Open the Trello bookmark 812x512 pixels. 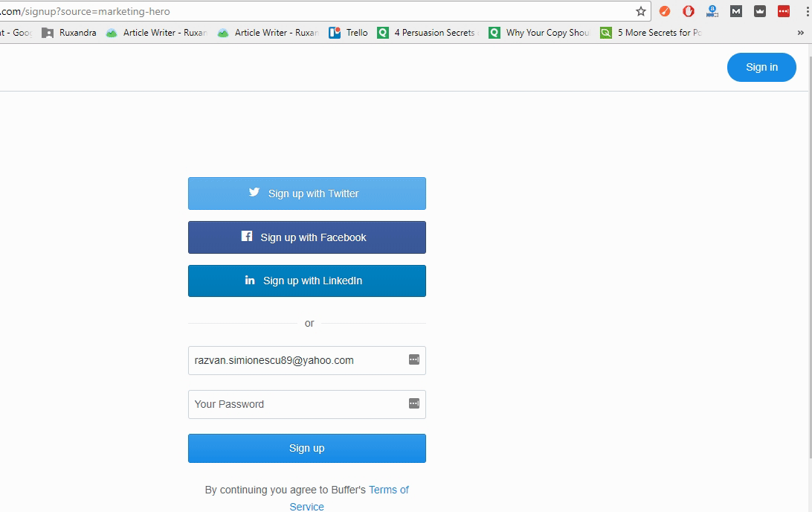click(x=349, y=33)
